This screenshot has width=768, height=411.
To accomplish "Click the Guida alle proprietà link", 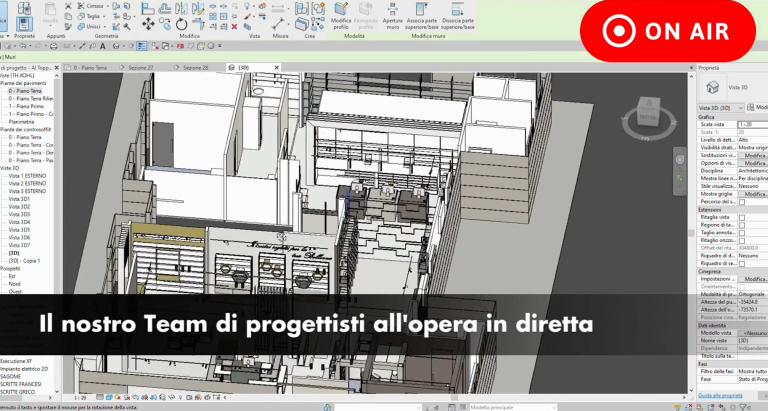I will [719, 396].
